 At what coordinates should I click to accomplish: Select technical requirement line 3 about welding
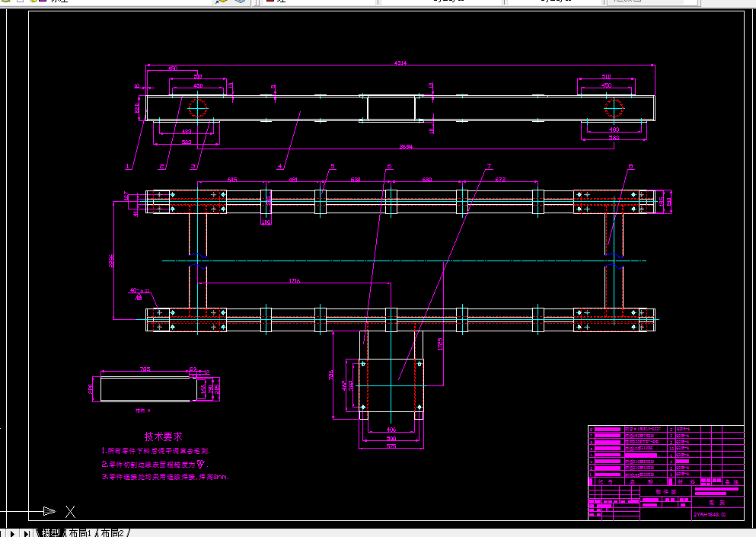pyautogui.click(x=165, y=477)
